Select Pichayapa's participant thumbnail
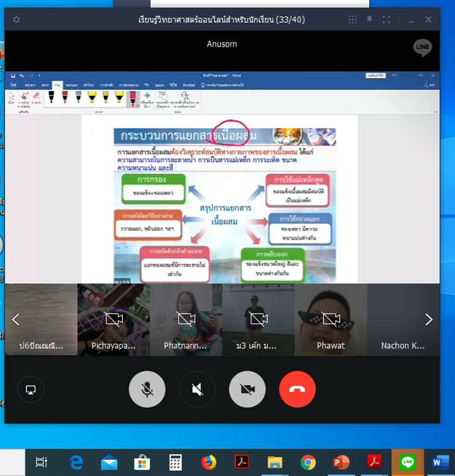Viewport: 455px width, 476px height. (113, 319)
